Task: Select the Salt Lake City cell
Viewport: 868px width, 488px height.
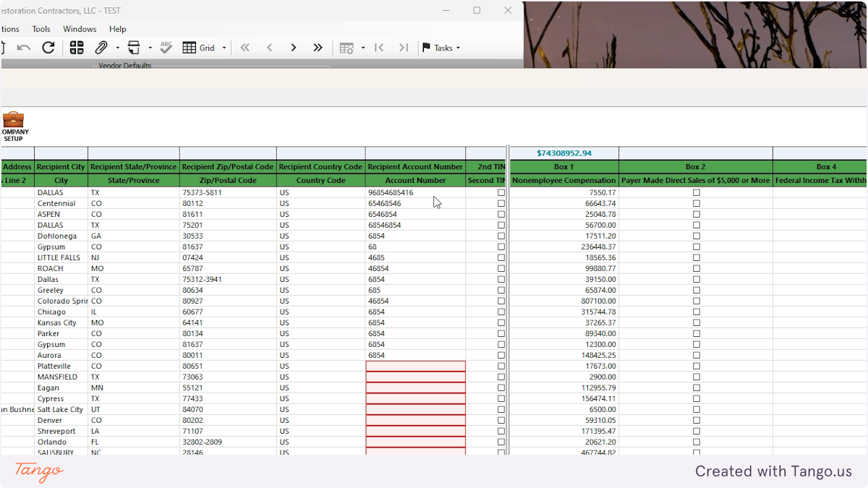Action: point(61,409)
